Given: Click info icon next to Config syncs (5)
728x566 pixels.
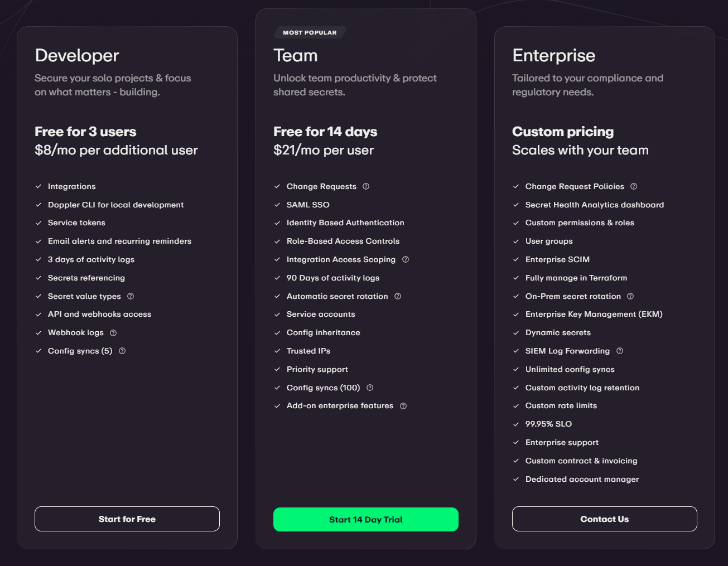Looking at the screenshot, I should [122, 351].
